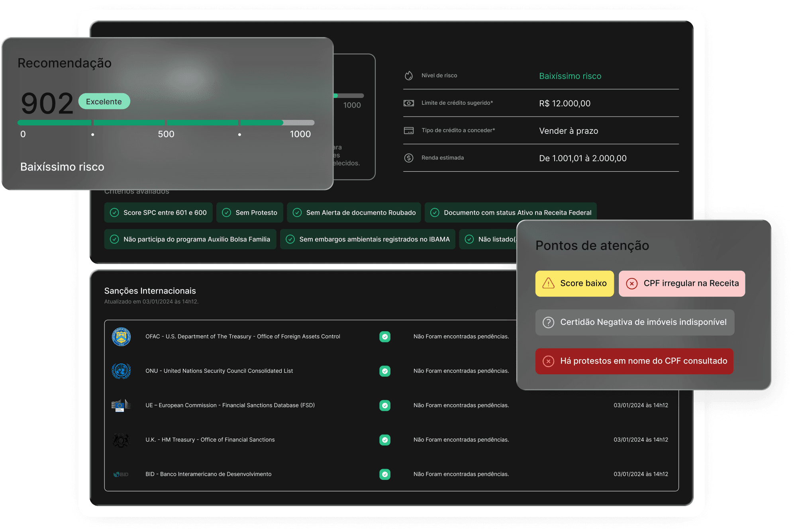Click the green check in ONU row
This screenshot has height=532, width=796.
click(385, 371)
